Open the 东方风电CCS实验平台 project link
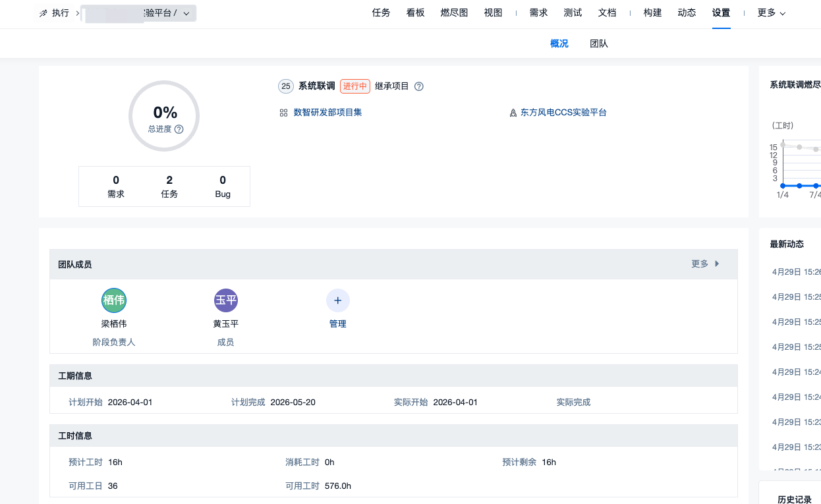The height and width of the screenshot is (504, 821). pyautogui.click(x=563, y=113)
